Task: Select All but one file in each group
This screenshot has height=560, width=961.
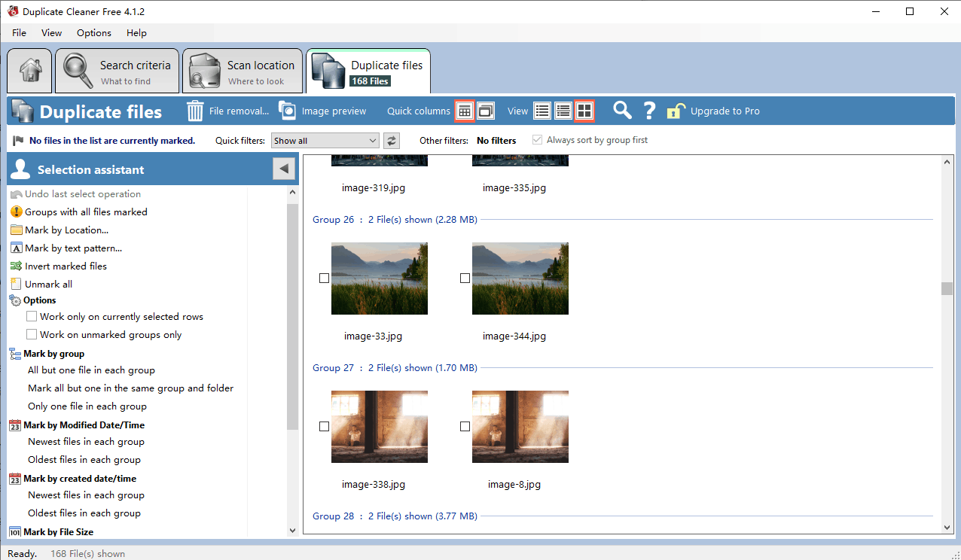Action: [91, 370]
